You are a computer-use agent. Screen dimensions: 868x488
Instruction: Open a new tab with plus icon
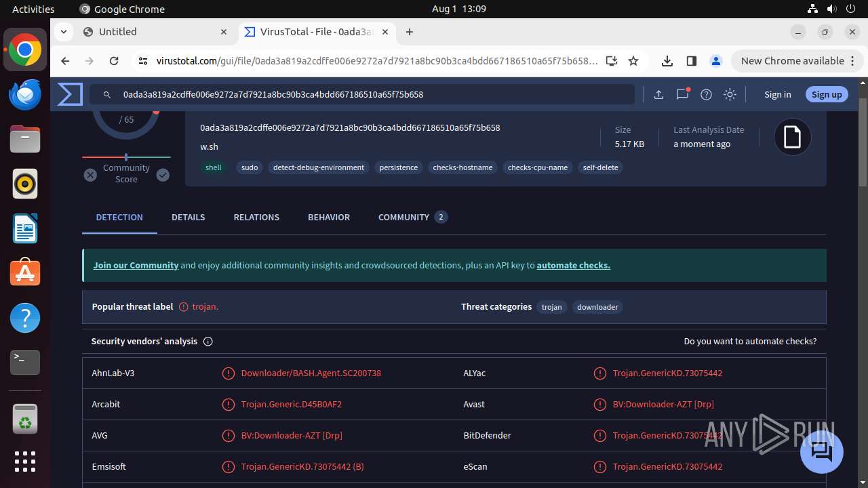tap(410, 32)
